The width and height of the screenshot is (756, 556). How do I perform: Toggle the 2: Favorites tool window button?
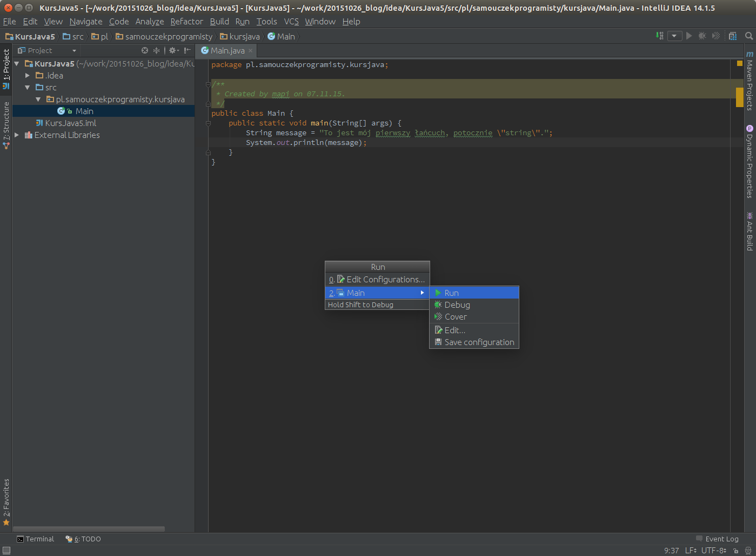(6, 502)
